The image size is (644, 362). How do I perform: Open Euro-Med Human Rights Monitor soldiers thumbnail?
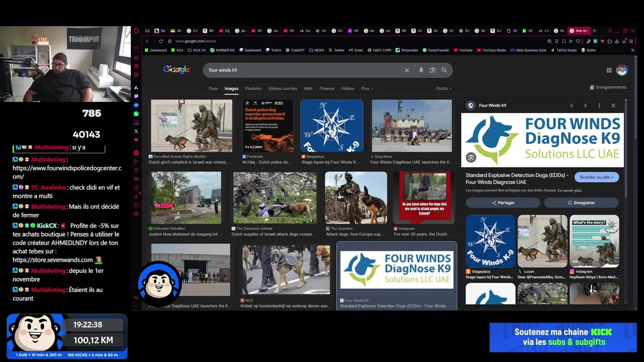click(x=192, y=126)
